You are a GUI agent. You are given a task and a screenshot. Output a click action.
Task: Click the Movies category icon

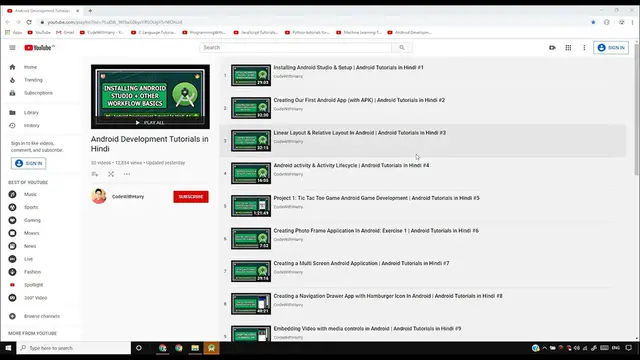coord(13,233)
